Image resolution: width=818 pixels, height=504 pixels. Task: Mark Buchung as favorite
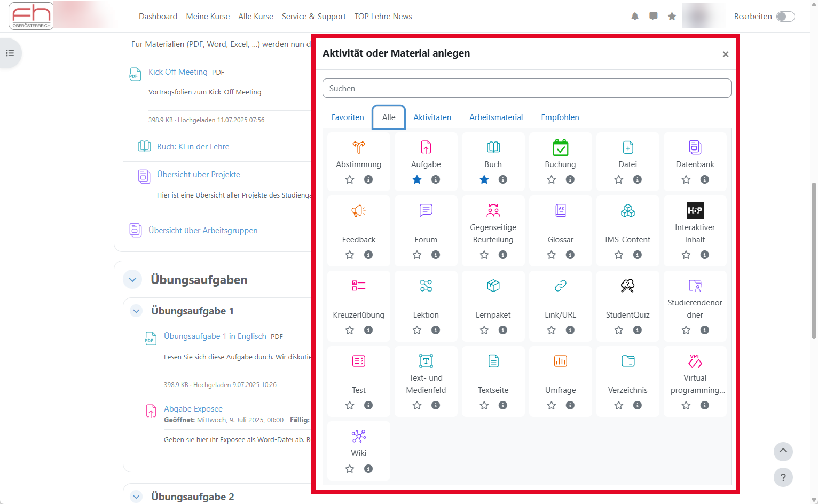click(552, 179)
